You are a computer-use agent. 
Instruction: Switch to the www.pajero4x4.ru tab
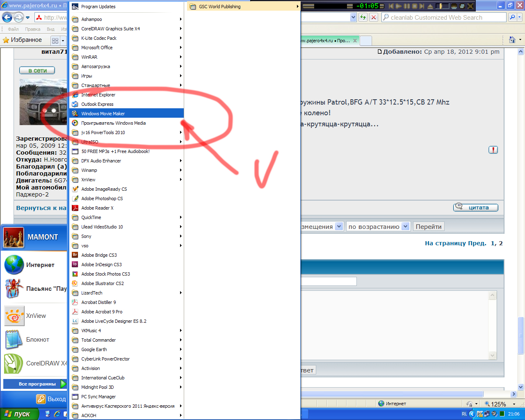point(329,41)
